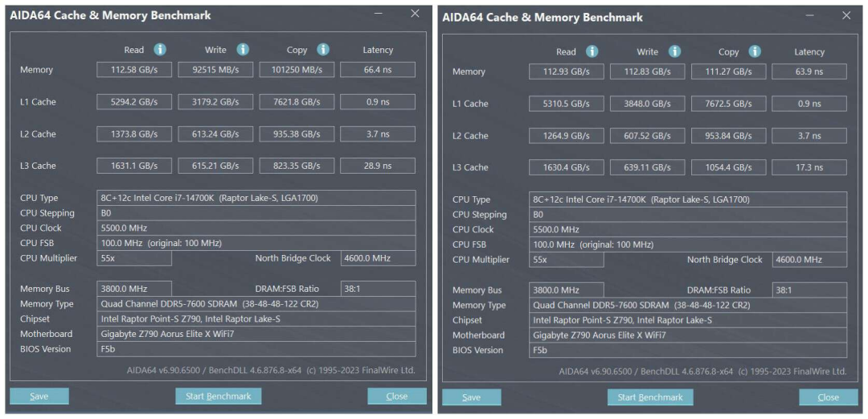868x419 pixels.
Task: Select L3 latency 17.3 ns value
Action: point(809,167)
